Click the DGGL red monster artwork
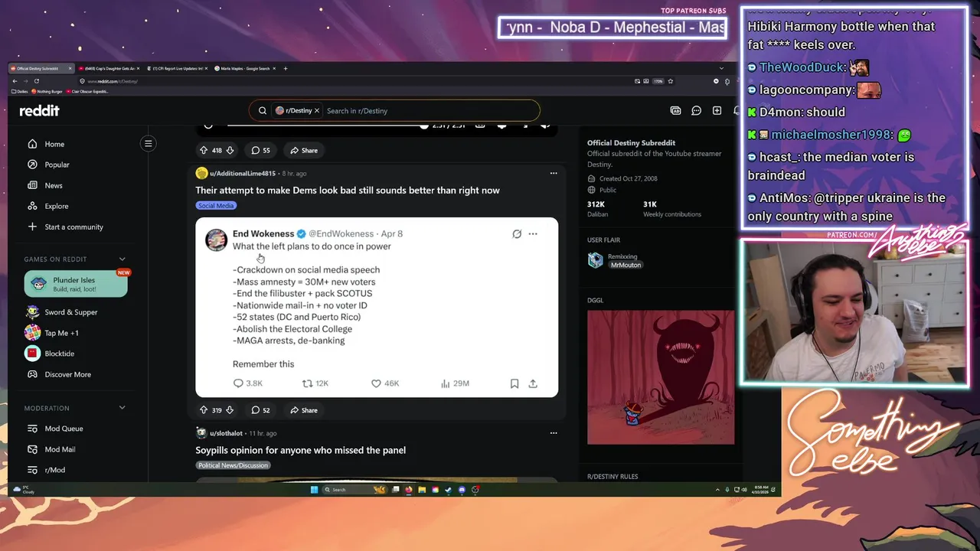Image resolution: width=980 pixels, height=551 pixels. tap(661, 377)
